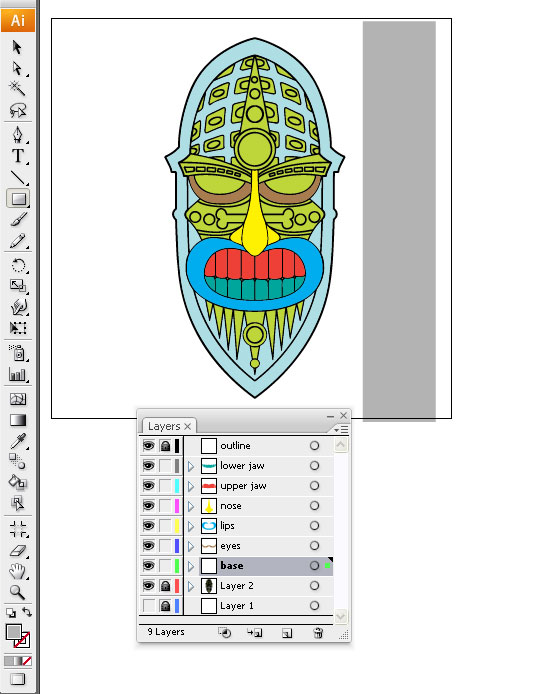
Task: Select the Pen tool
Action: pos(18,134)
